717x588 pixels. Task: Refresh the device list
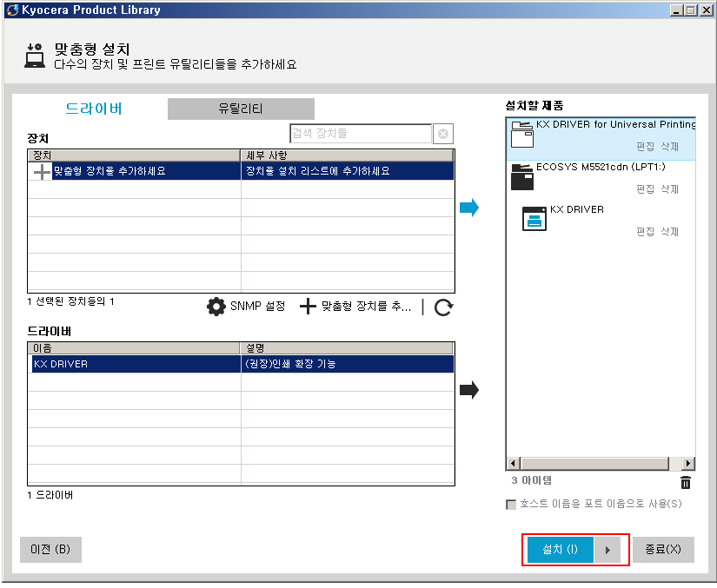(443, 307)
